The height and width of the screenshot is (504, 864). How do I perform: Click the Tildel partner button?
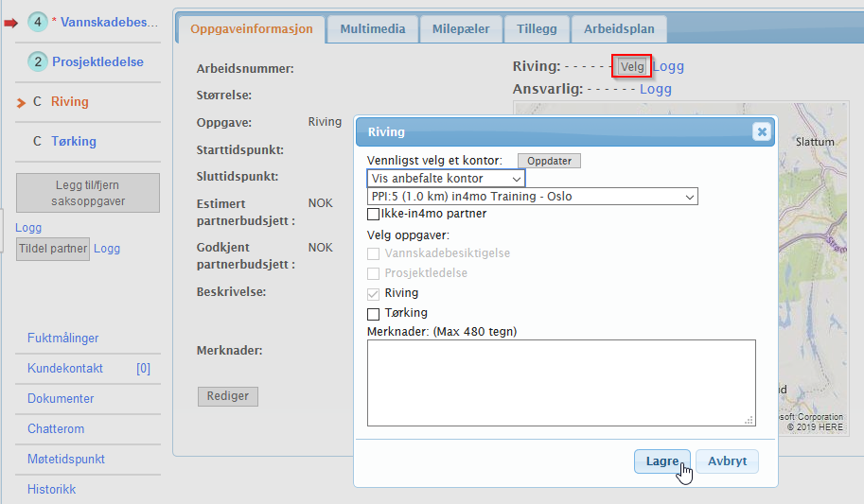tap(53, 249)
